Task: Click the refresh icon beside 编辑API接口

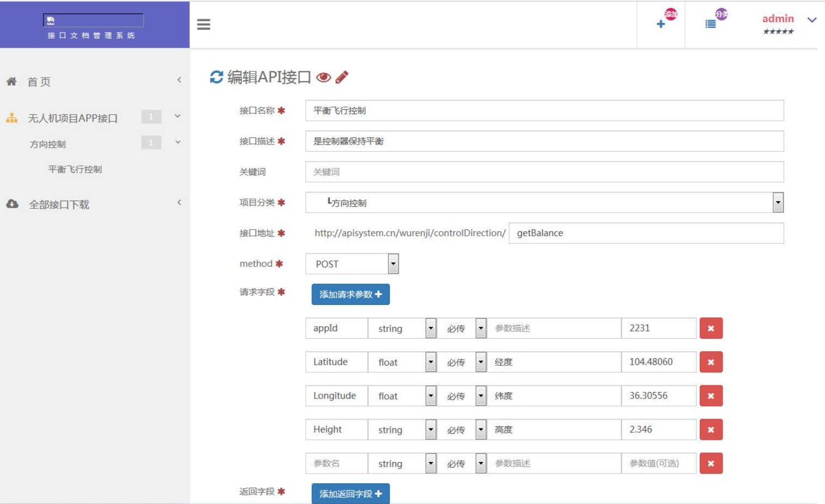Action: point(217,77)
